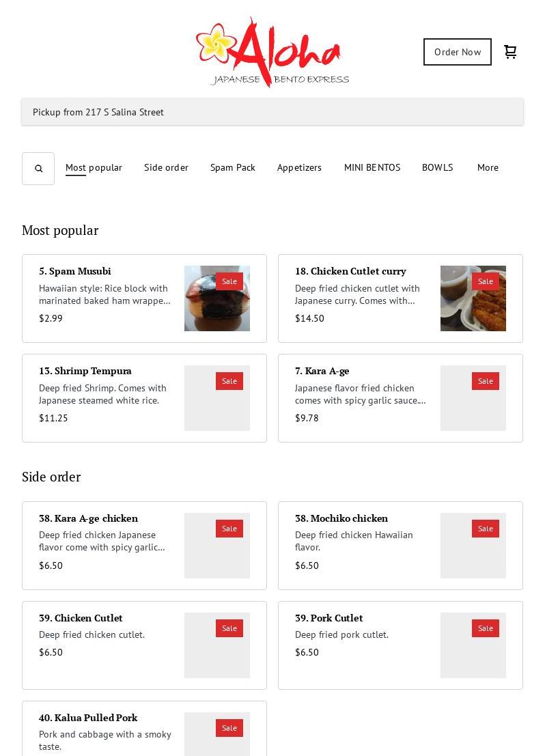Go to the Appetizers tab
Image resolution: width=545 pixels, height=756 pixels.
(299, 167)
